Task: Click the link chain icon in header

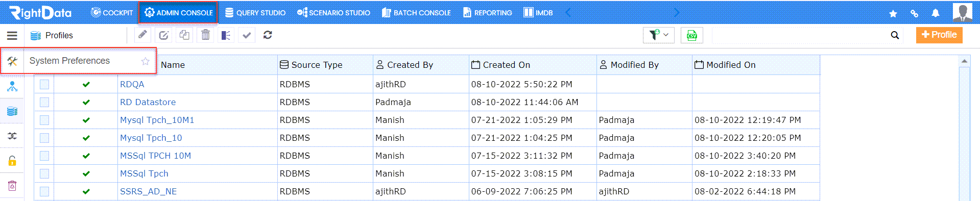Action: [x=914, y=14]
